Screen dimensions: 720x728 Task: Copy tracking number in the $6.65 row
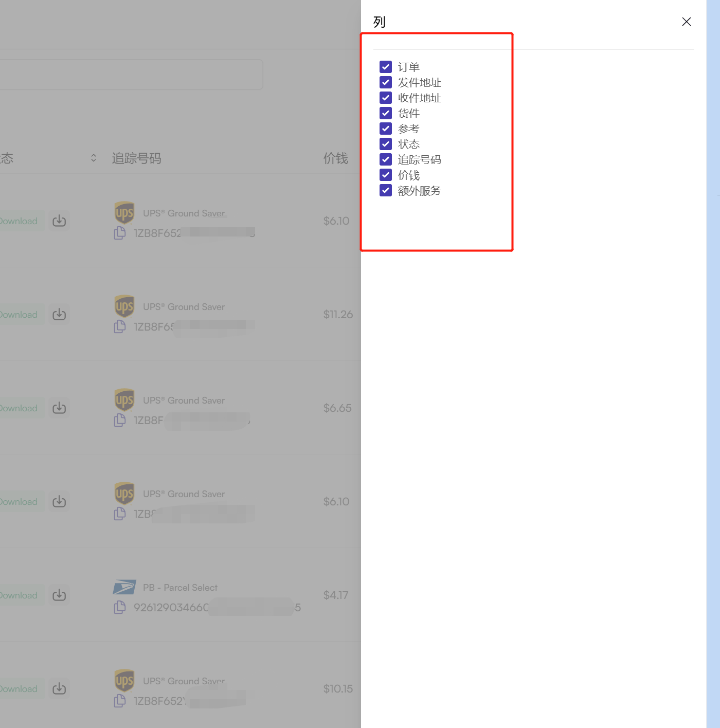[x=120, y=420]
